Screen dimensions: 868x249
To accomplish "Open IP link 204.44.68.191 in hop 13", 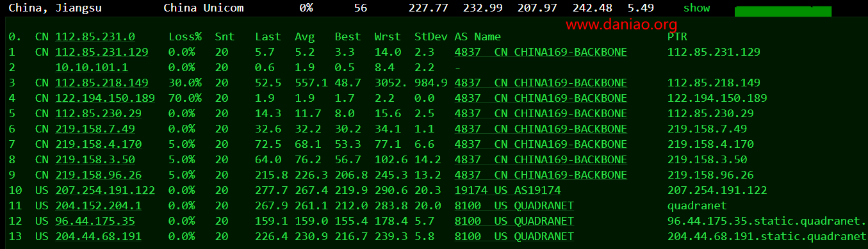I will click(x=99, y=236).
